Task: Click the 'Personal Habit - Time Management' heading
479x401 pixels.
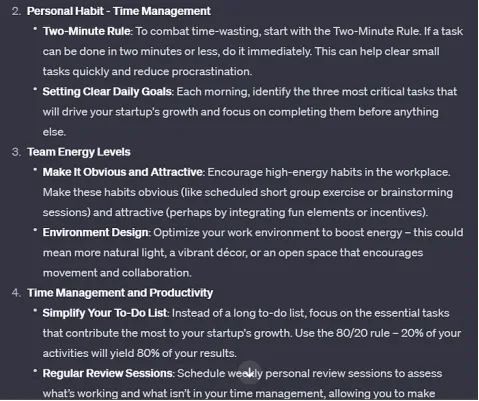Action: 119,11
